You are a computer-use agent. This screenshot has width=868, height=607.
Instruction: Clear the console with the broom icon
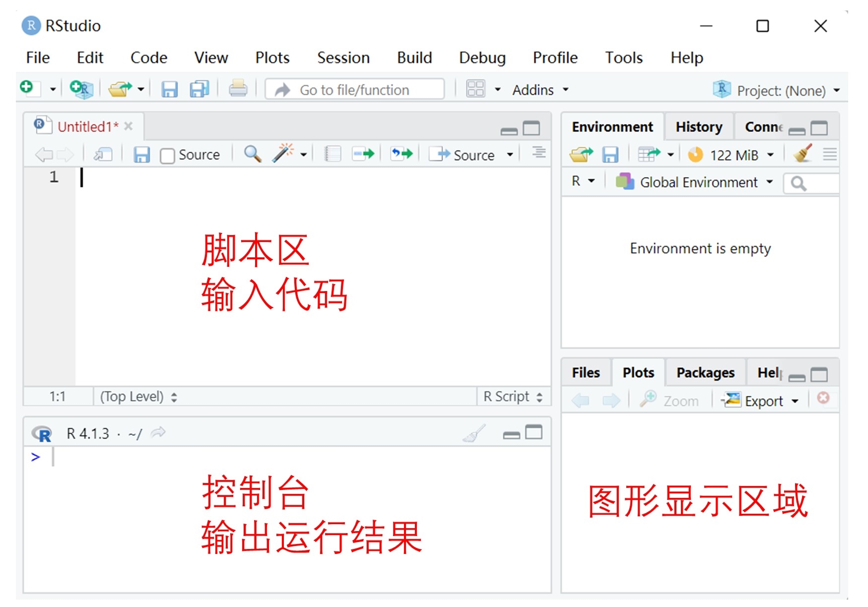(x=474, y=433)
